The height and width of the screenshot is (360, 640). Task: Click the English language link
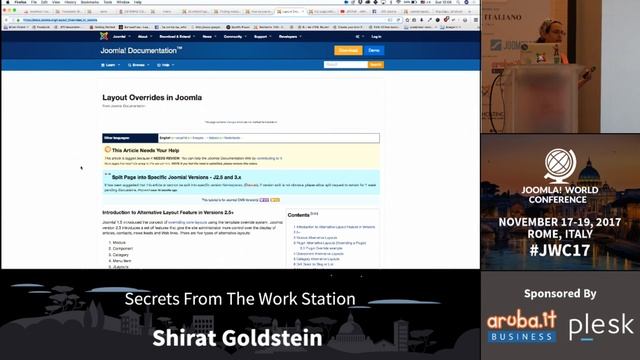pyautogui.click(x=165, y=138)
